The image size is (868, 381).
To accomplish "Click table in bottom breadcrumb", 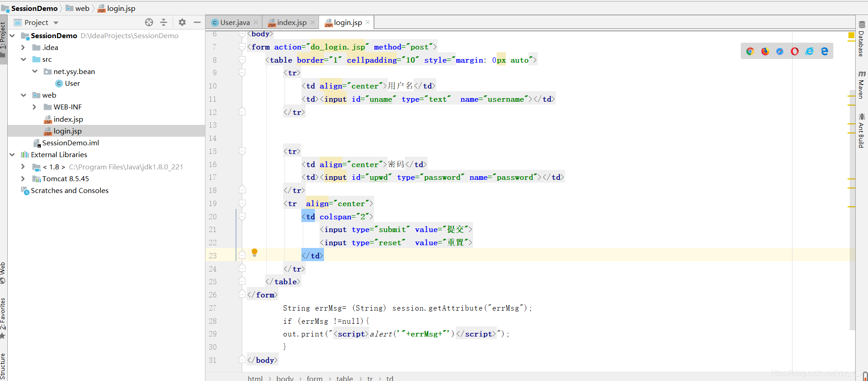I will [344, 378].
